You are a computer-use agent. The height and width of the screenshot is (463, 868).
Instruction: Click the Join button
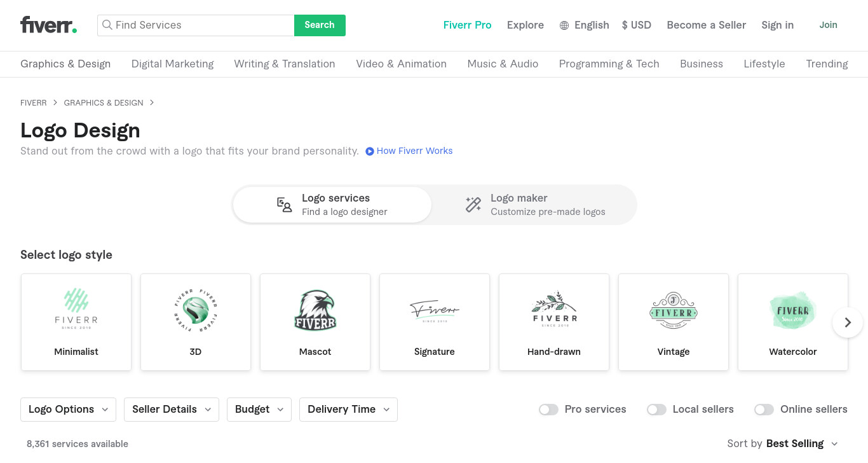click(828, 25)
